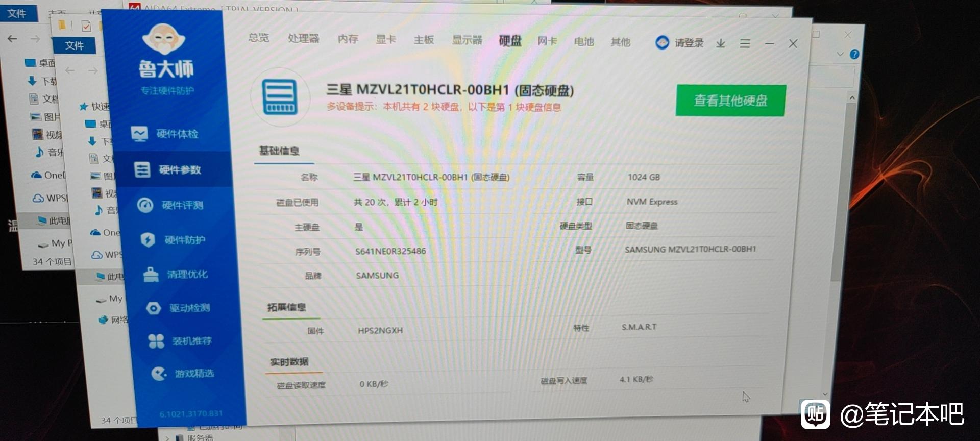Click the help question icon in Explorer window
The width and height of the screenshot is (980, 441).
tap(854, 54)
